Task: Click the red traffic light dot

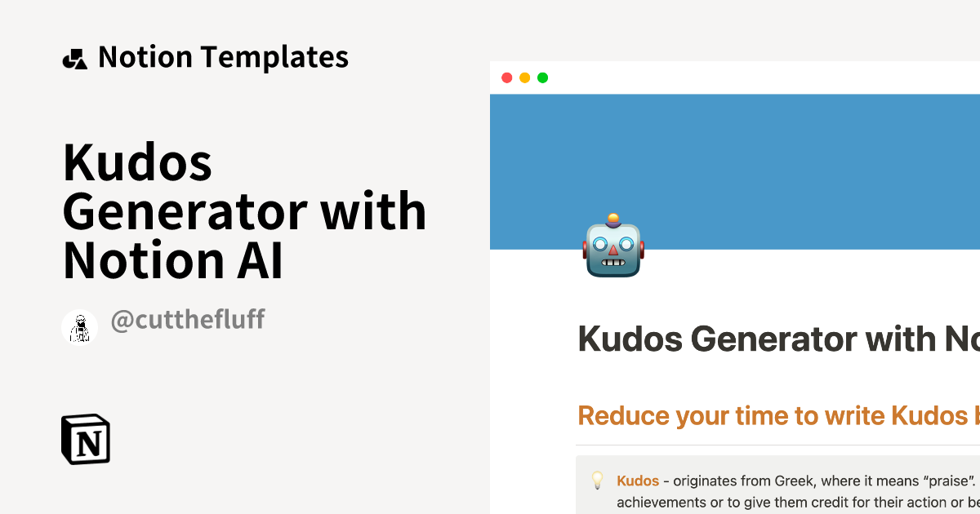Action: 507,78
